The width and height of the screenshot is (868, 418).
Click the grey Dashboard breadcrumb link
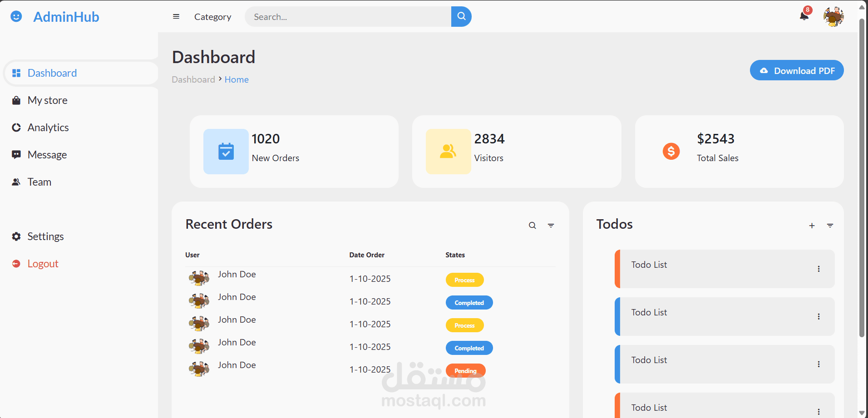pos(193,79)
